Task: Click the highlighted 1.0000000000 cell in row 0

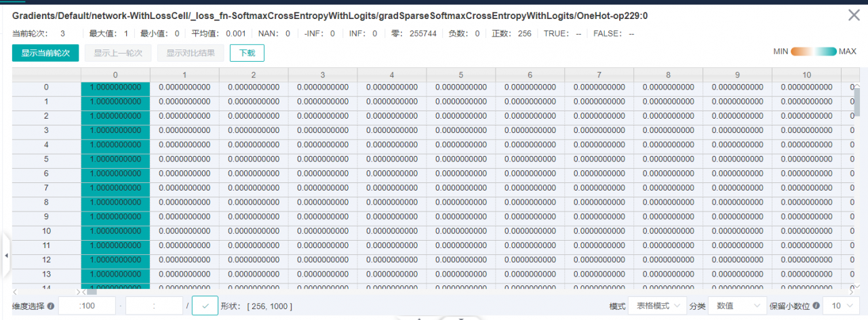Action: click(115, 87)
